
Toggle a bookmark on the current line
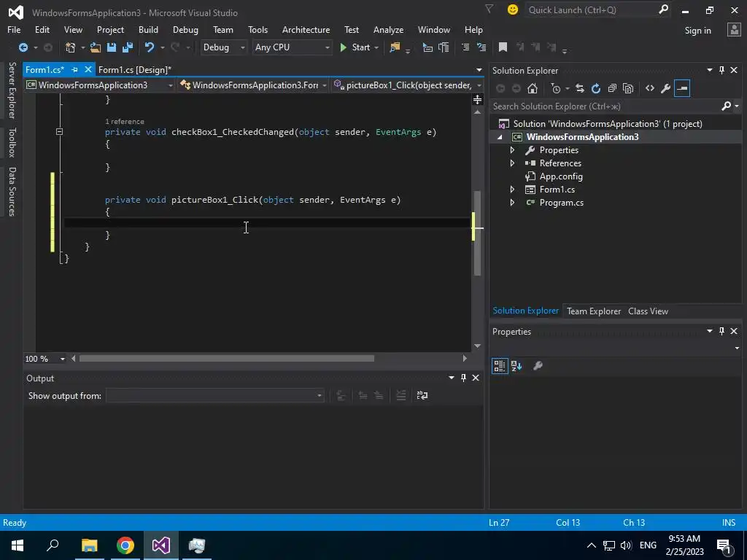point(503,47)
